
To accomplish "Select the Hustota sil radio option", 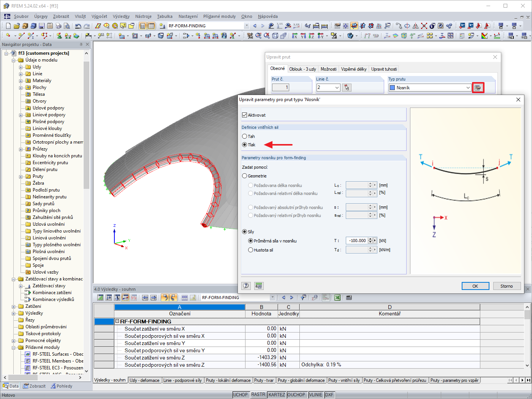I will coord(250,250).
